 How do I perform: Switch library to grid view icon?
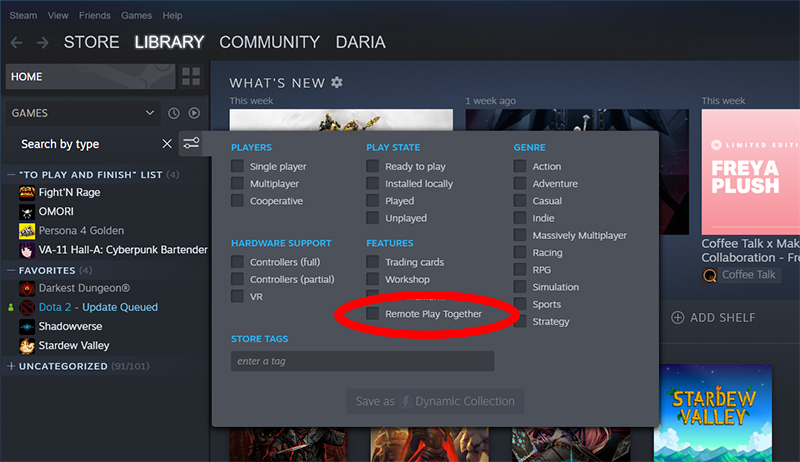[191, 76]
